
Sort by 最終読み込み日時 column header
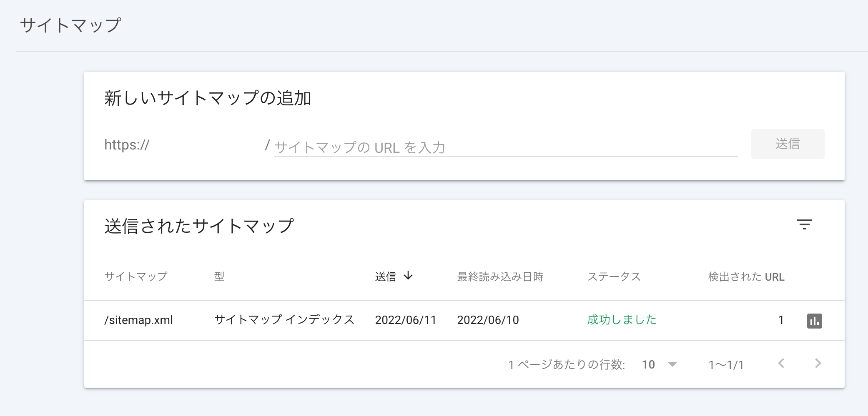click(x=500, y=277)
